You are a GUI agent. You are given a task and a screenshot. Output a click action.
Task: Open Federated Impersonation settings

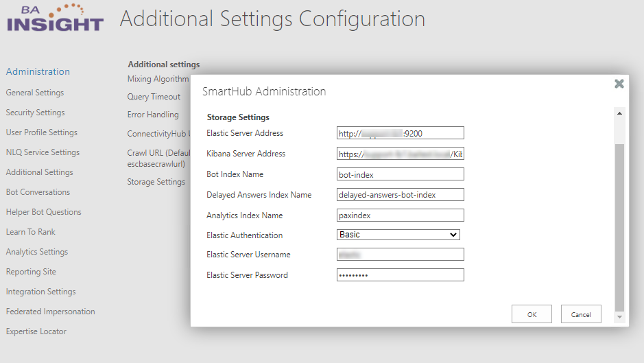tap(50, 312)
